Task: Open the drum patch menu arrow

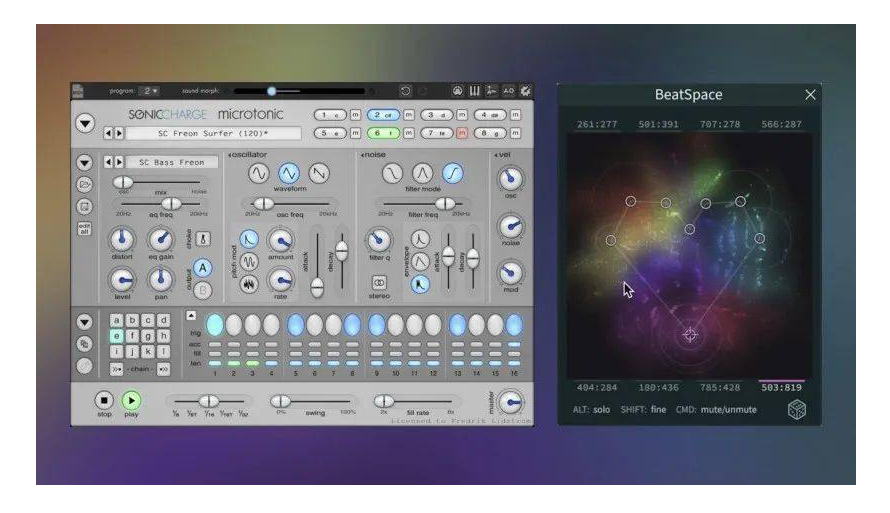Action: pos(85,163)
